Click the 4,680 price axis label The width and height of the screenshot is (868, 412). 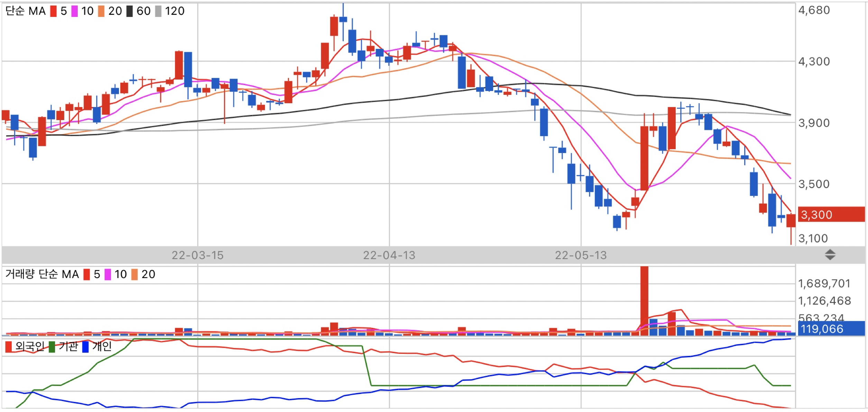coord(814,10)
